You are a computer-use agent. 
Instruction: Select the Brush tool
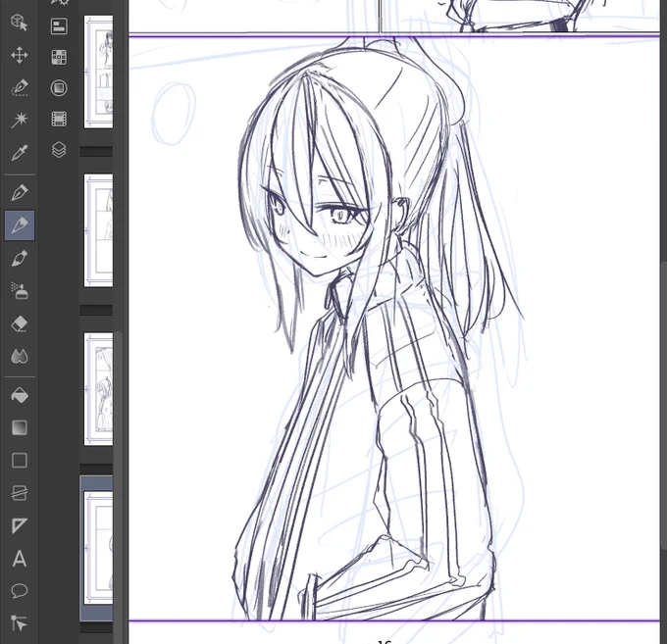tap(20, 258)
